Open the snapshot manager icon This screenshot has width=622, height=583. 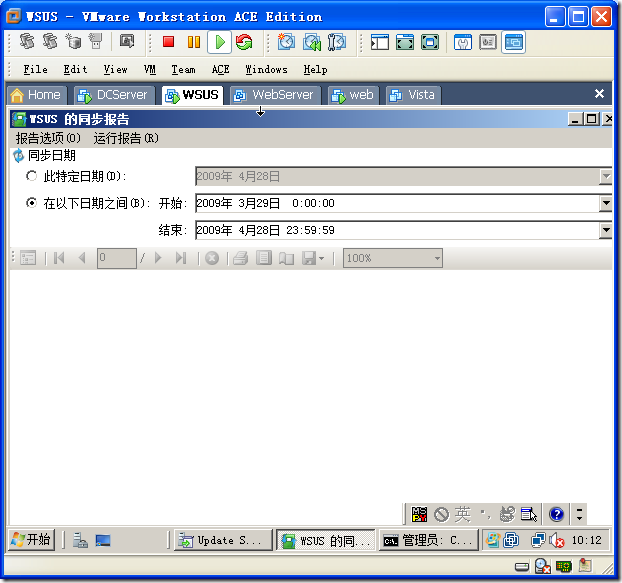[x=336, y=42]
